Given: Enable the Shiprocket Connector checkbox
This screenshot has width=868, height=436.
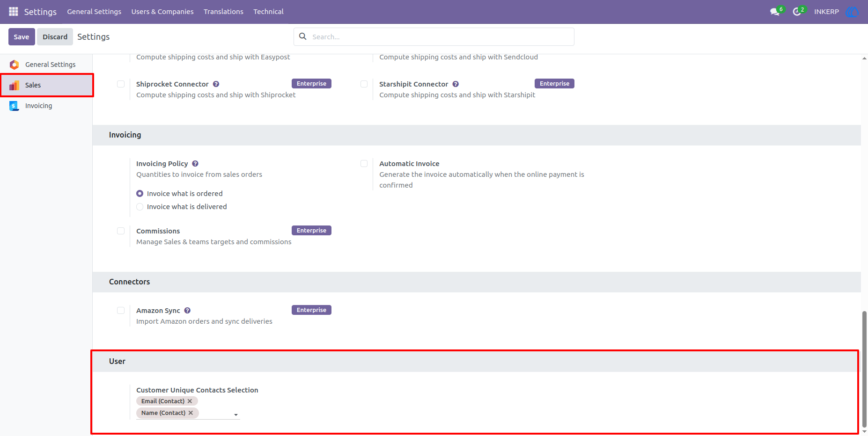Looking at the screenshot, I should [x=121, y=84].
